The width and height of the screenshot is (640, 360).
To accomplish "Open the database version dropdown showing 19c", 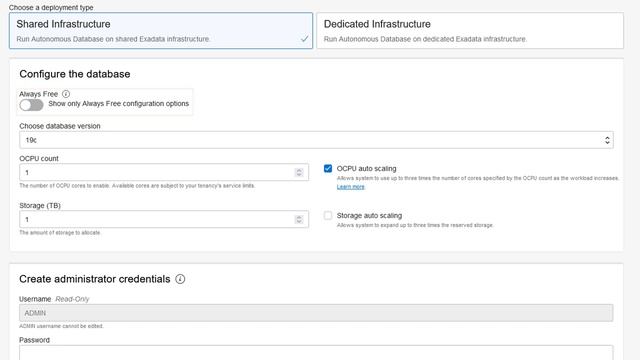I will (x=316, y=140).
